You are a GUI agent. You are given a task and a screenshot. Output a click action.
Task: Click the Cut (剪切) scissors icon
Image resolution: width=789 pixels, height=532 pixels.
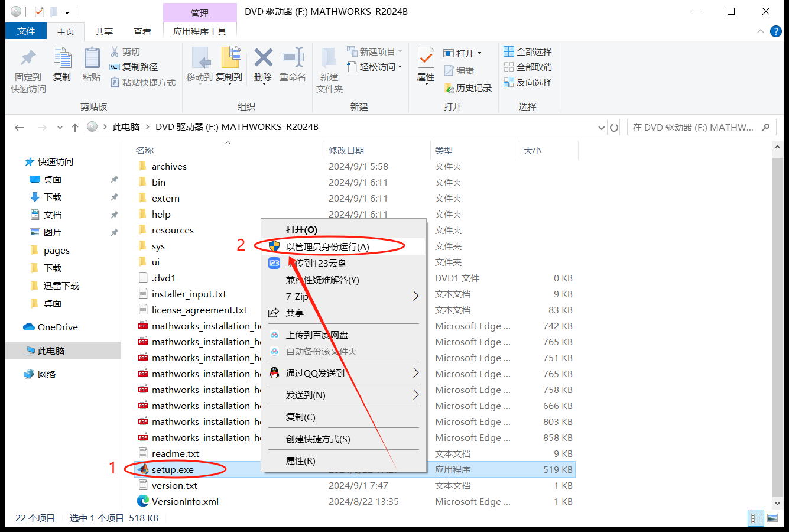coord(115,52)
